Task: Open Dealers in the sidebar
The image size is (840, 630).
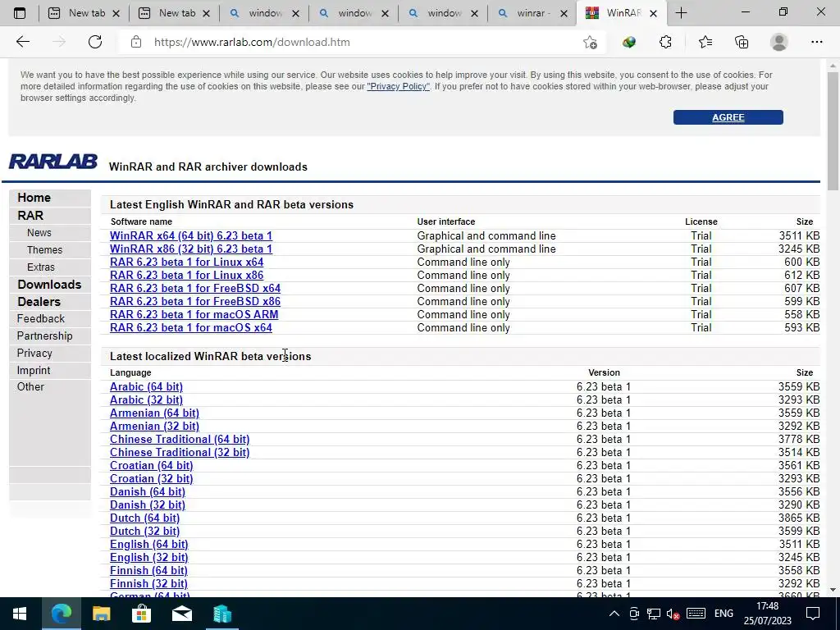Action: click(39, 302)
